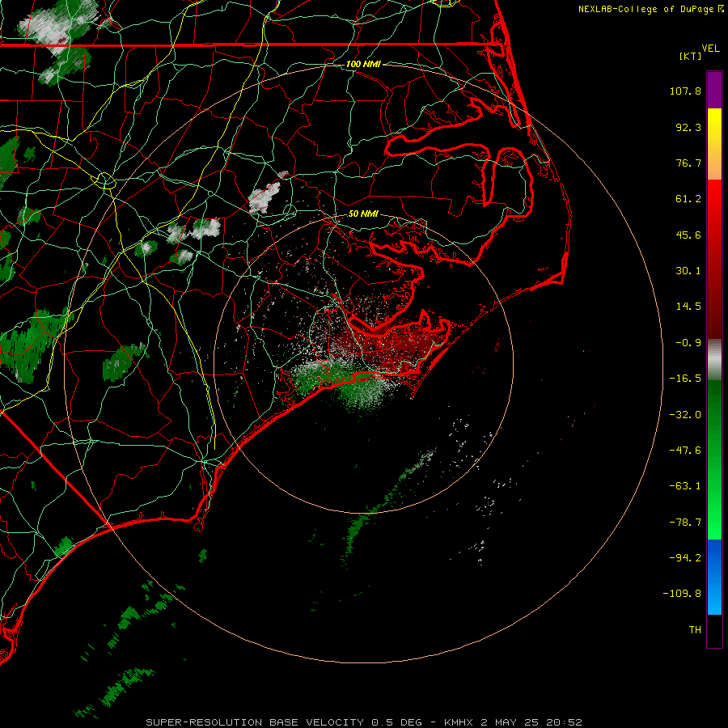Click the -94.2 legend value

(x=685, y=557)
